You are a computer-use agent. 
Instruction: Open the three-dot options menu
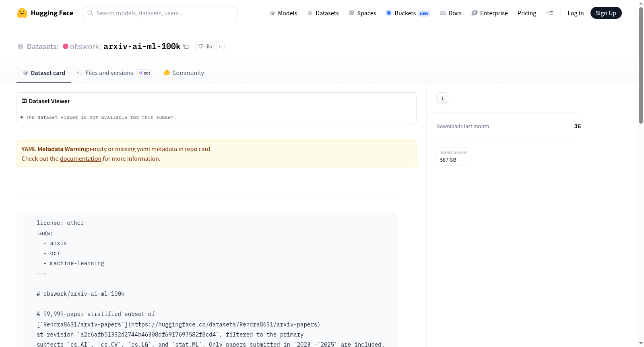click(x=442, y=98)
